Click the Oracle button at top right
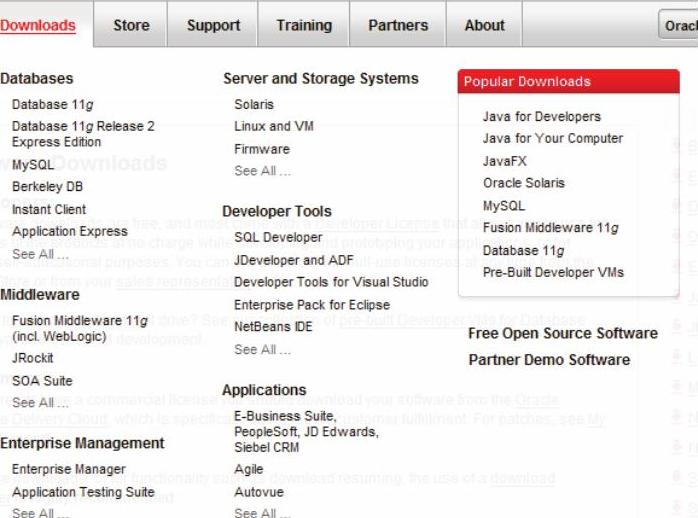 pyautogui.click(x=678, y=24)
